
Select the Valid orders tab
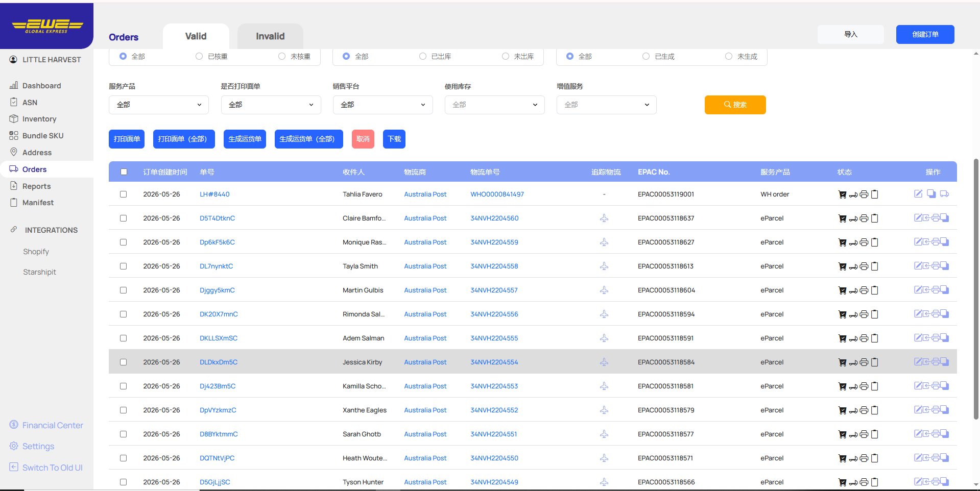pos(196,36)
